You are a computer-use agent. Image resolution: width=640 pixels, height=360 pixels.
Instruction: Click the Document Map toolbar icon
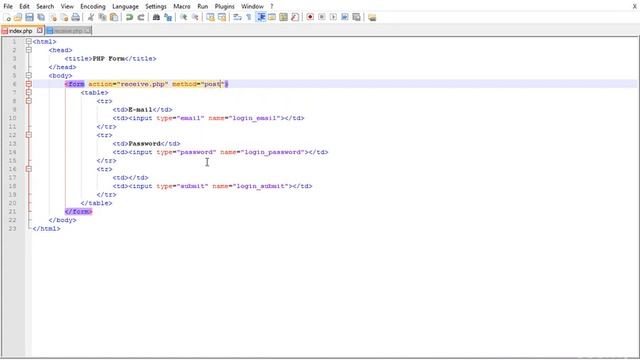[283, 17]
